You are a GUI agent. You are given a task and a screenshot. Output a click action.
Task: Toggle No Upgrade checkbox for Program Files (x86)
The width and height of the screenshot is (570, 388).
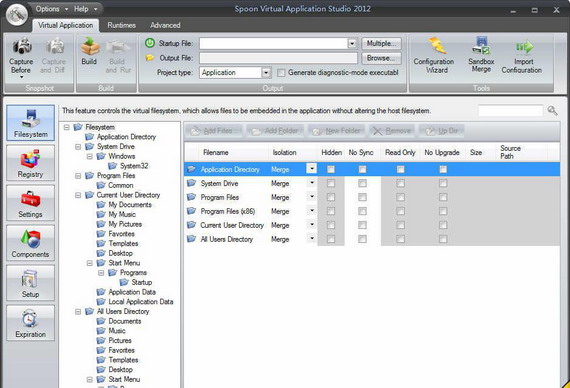(443, 211)
